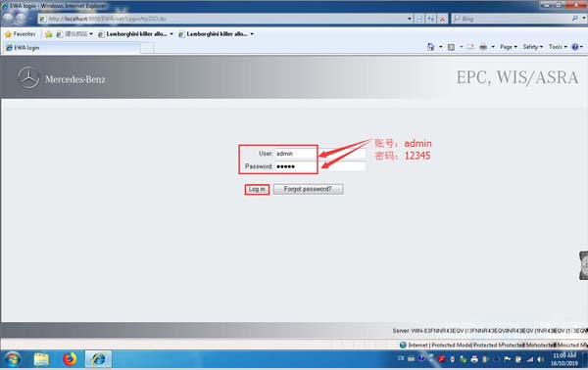Click the taskbar clock showing 16/10/2019
This screenshot has width=588, height=370.
564,359
